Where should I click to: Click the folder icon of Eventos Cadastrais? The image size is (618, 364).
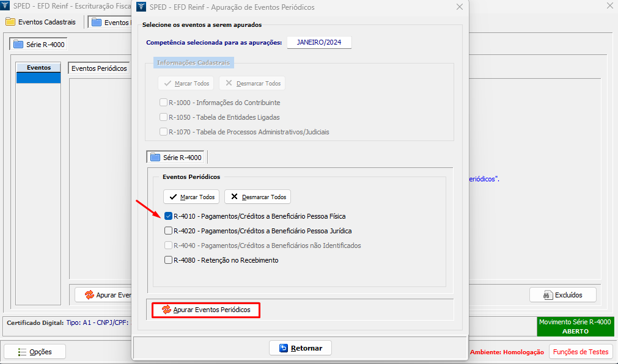point(10,22)
